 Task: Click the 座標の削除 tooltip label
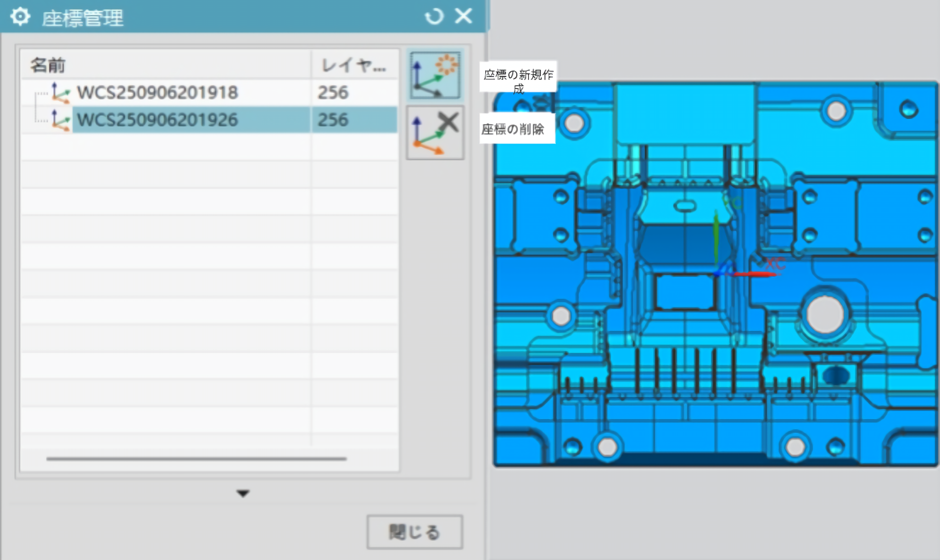point(513,129)
